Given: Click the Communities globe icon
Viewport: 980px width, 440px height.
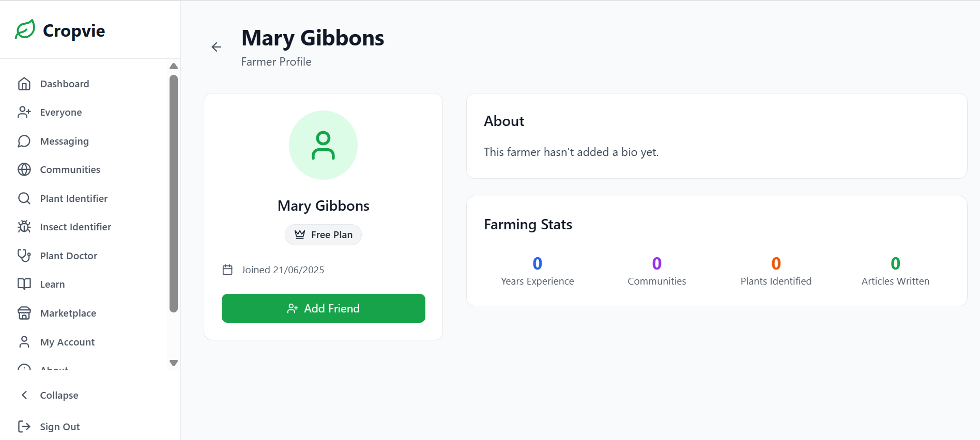Looking at the screenshot, I should click(x=24, y=170).
